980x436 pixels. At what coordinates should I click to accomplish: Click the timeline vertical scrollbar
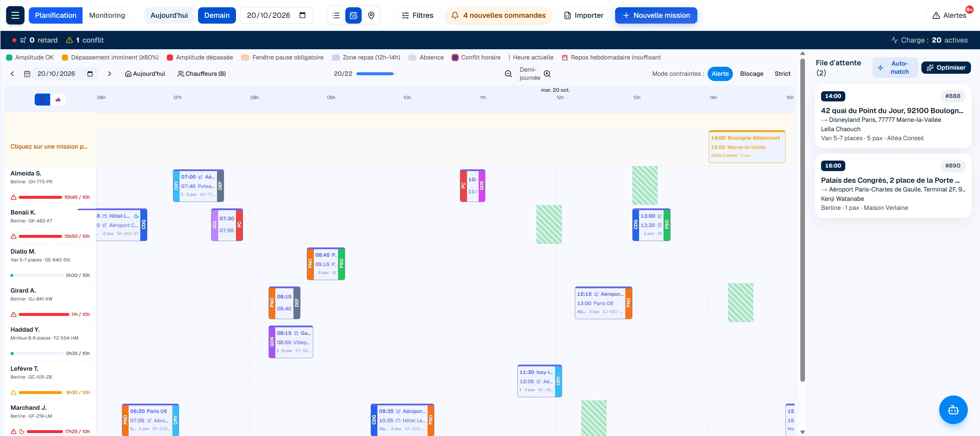pyautogui.click(x=802, y=220)
